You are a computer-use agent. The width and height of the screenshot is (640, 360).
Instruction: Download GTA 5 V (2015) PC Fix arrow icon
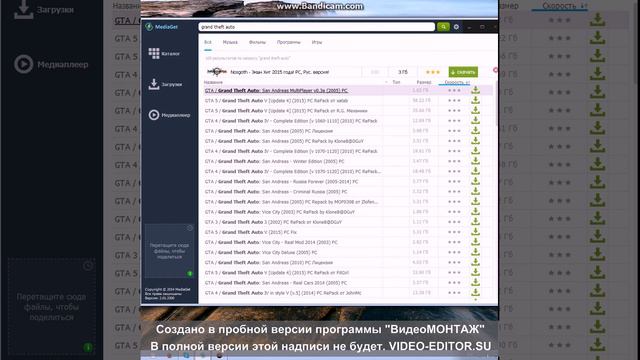(476, 232)
